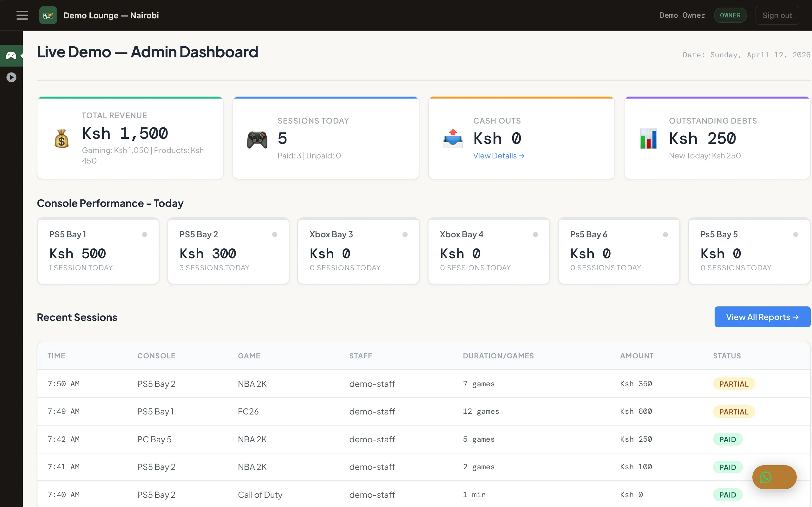The height and width of the screenshot is (507, 812).
Task: Click the PAID badge on the PC Bay 5 row
Action: coord(727,439)
